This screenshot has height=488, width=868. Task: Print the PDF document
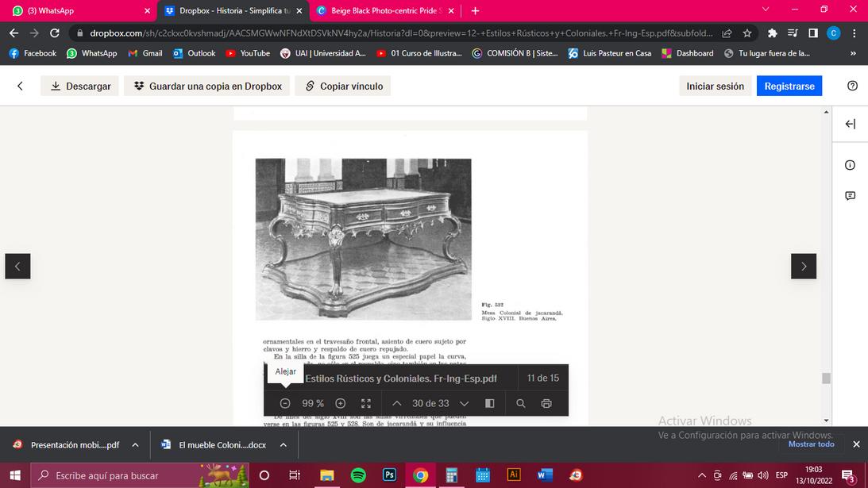546,403
